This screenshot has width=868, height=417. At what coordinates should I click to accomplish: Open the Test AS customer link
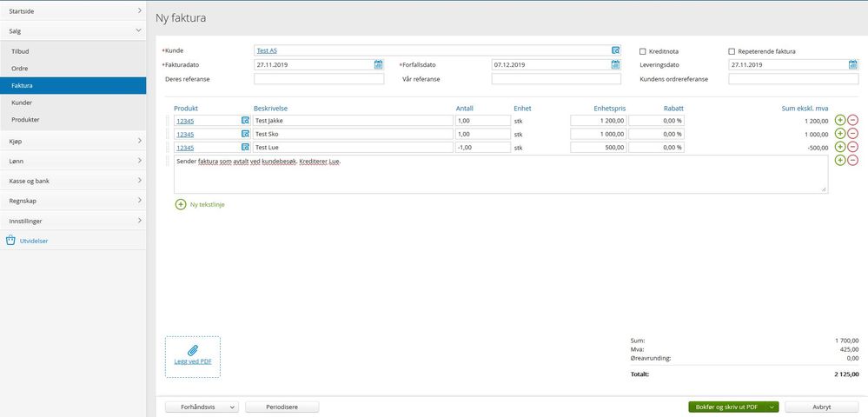tap(267, 51)
